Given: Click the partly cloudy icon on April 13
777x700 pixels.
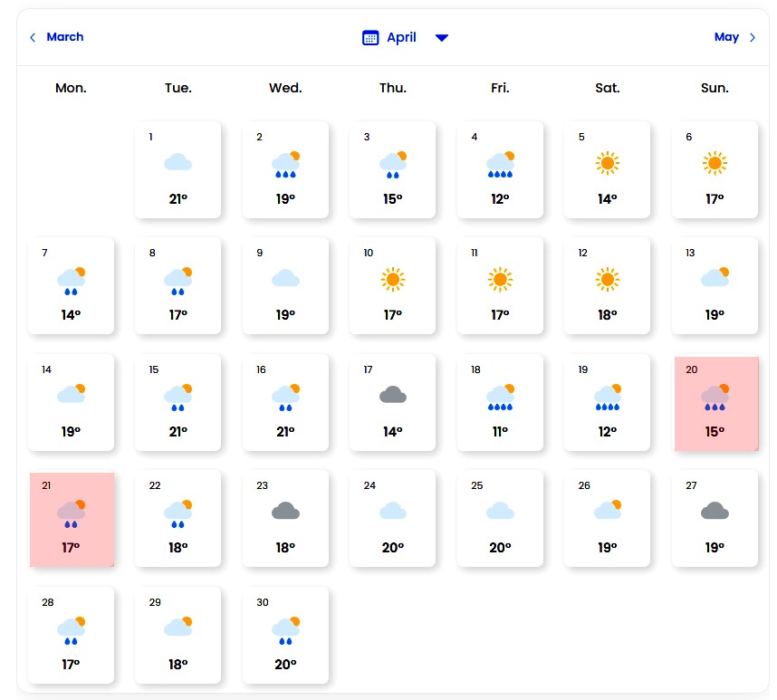Looking at the screenshot, I should click(x=715, y=277).
